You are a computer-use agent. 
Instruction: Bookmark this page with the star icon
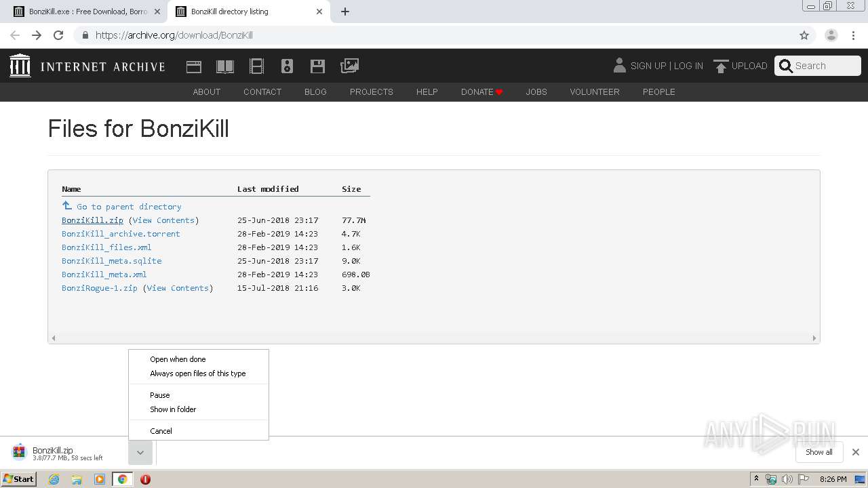(804, 35)
